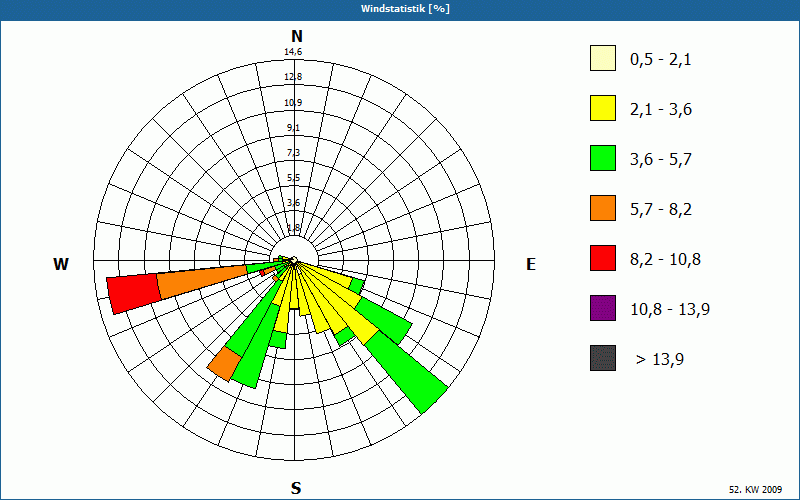Click the E compass label
The height and width of the screenshot is (500, 800).
click(x=531, y=264)
